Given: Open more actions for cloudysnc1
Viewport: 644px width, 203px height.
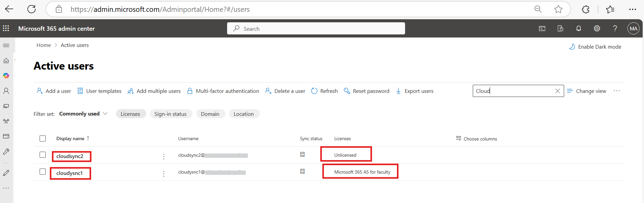Looking at the screenshot, I should [x=164, y=174].
